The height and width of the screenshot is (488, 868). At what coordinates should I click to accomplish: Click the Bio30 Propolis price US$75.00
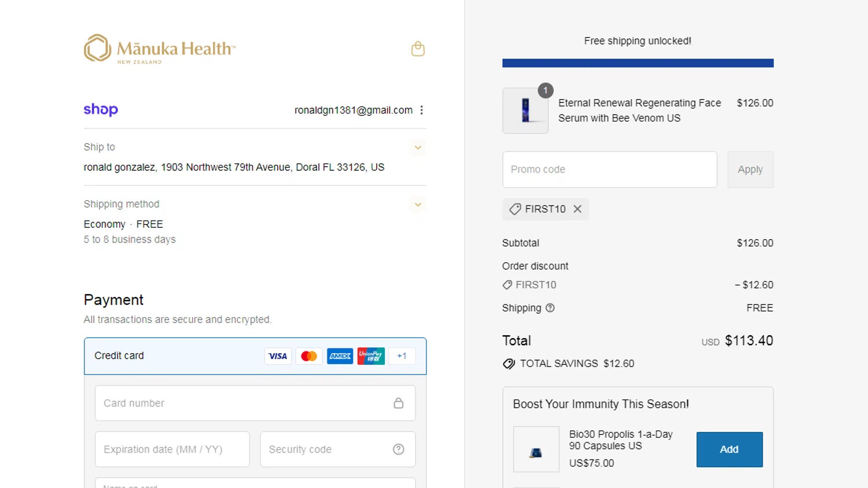tap(591, 463)
